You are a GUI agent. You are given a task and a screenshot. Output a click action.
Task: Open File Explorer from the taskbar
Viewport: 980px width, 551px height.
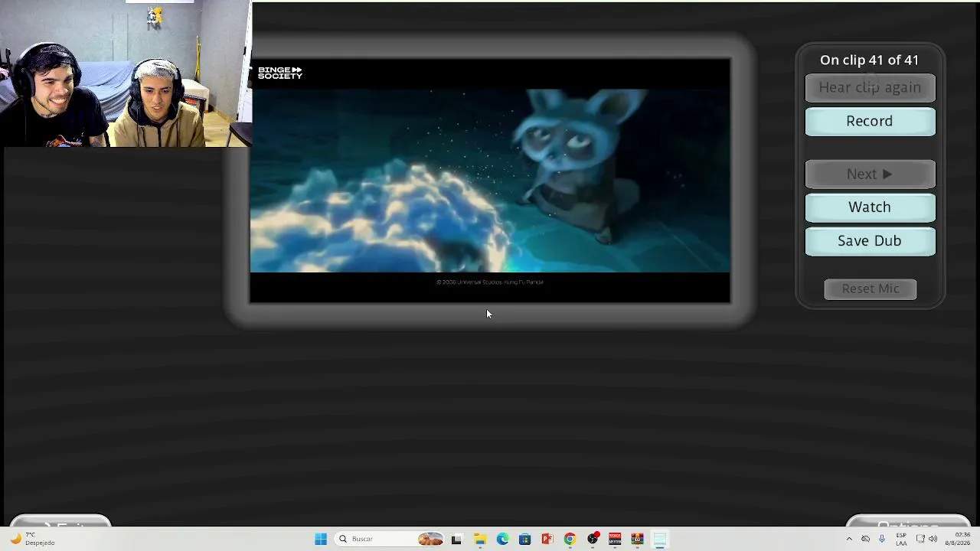pos(480,539)
